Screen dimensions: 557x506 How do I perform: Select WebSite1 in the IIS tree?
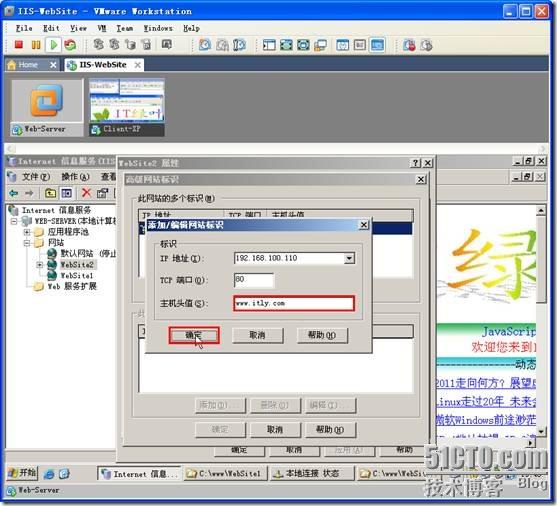(x=76, y=276)
